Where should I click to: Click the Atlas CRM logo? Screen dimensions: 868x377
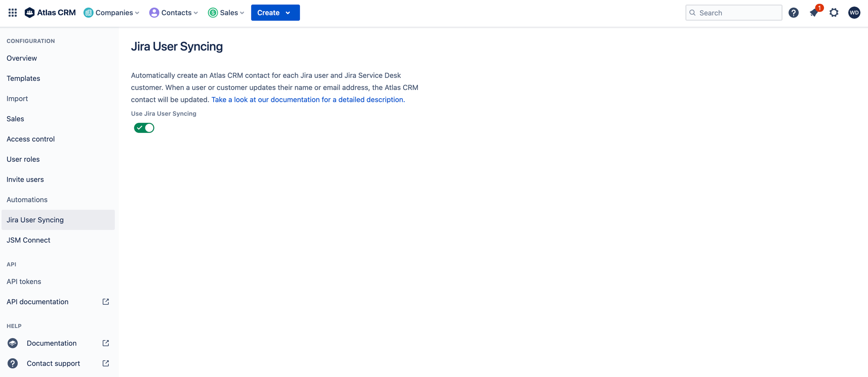[x=50, y=13]
